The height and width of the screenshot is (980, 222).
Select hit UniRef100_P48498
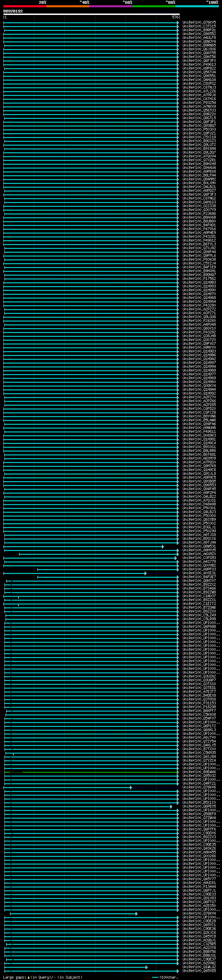pos(199,504)
